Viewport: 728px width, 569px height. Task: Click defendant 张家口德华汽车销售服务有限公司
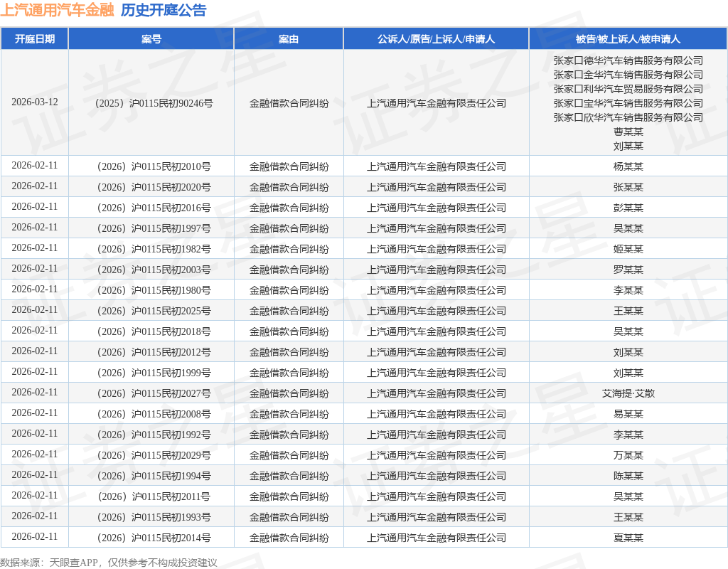click(628, 60)
